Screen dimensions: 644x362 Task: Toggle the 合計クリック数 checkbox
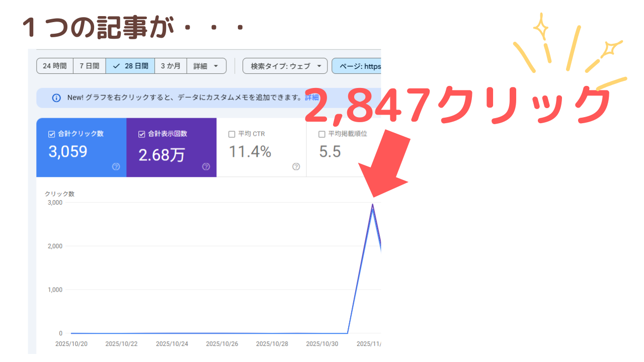click(51, 134)
